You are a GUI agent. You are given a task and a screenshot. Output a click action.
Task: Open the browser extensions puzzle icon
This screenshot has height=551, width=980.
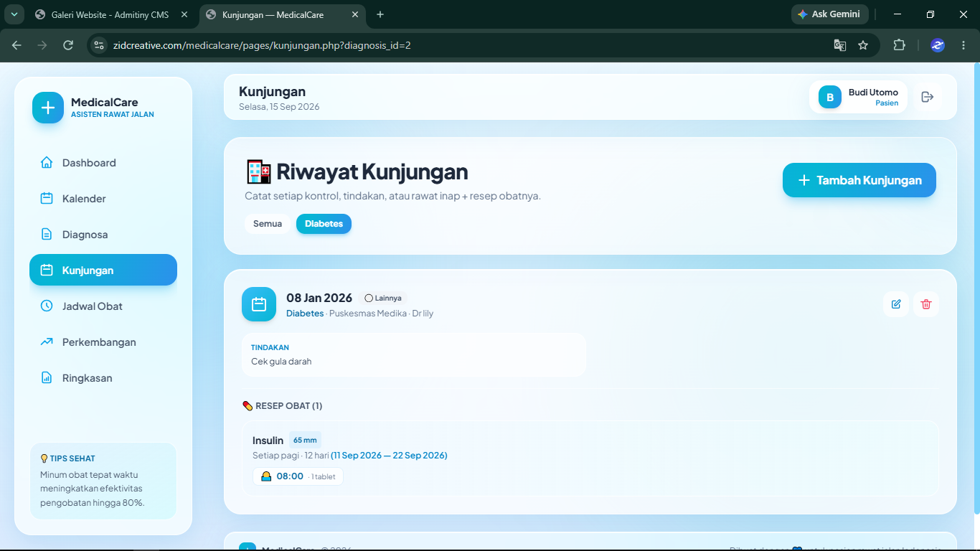(x=899, y=45)
